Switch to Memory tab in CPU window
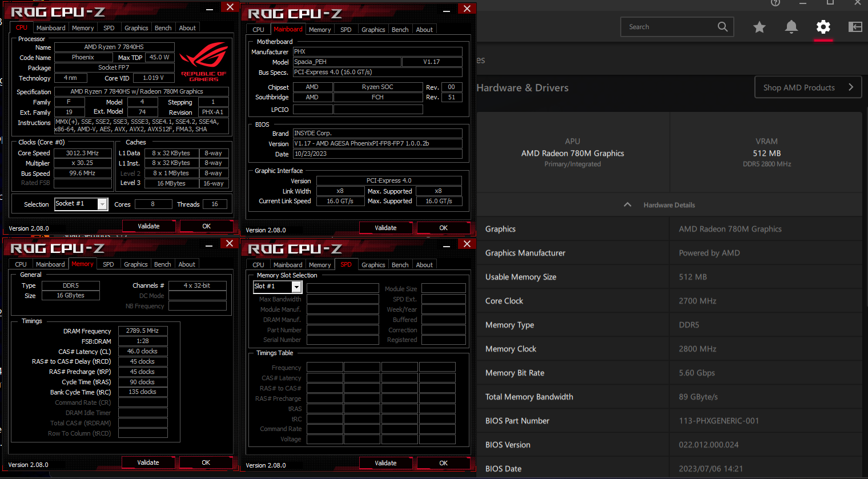 point(83,28)
